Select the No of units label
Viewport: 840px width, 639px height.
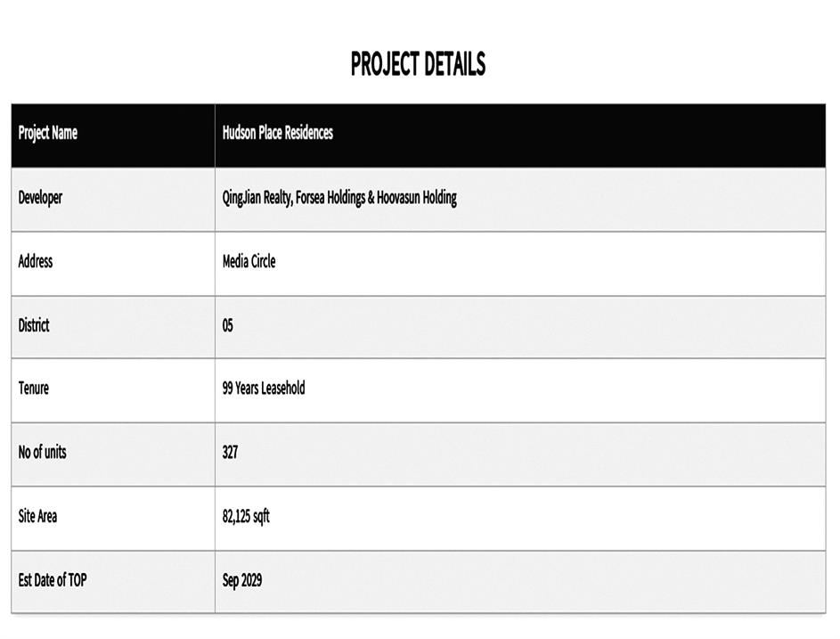(43, 452)
